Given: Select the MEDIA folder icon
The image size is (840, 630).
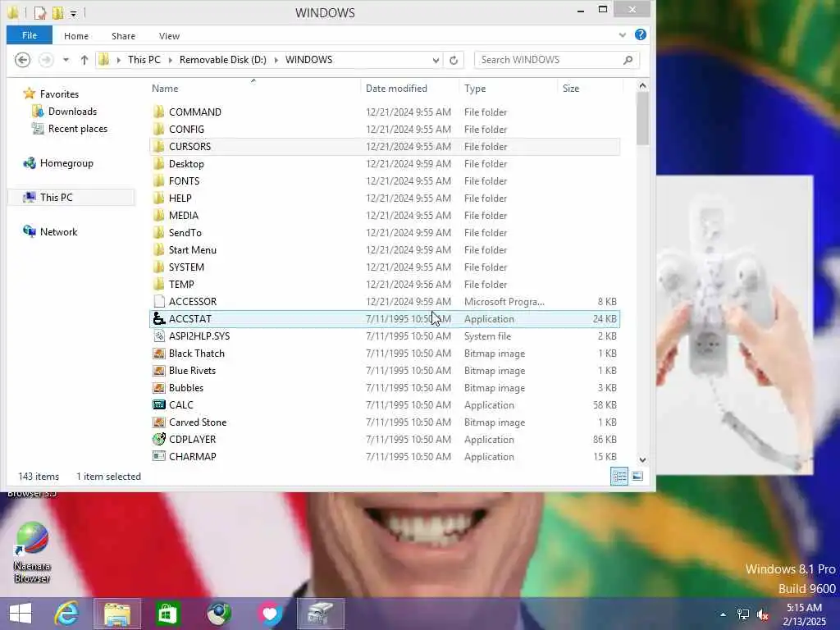Looking at the screenshot, I should (x=158, y=216).
